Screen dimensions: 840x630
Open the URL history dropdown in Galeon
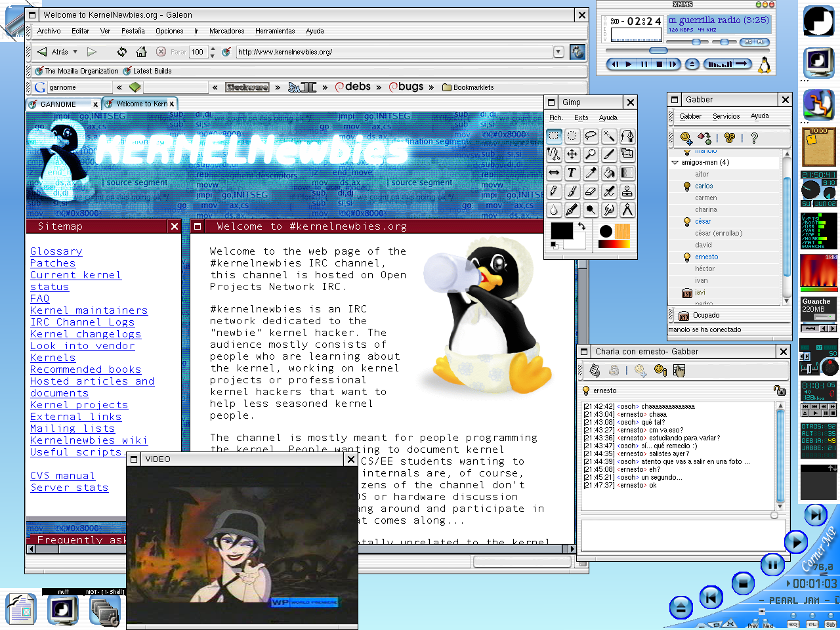[558, 52]
